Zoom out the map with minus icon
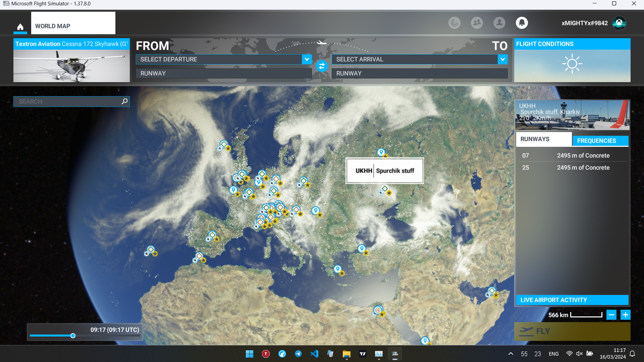644x362 pixels. 611,315
